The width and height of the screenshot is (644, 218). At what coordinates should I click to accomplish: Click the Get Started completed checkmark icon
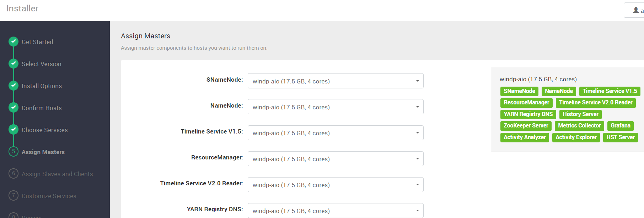[14, 42]
